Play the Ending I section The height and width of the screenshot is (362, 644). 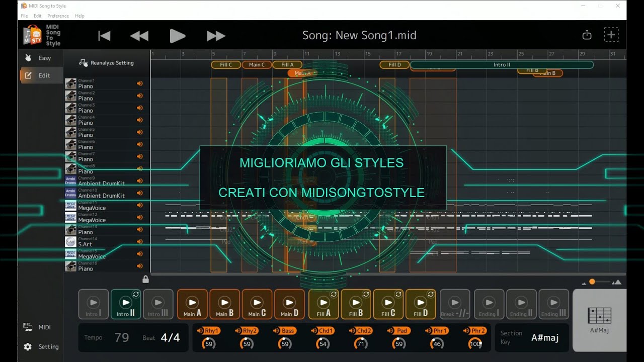(489, 304)
